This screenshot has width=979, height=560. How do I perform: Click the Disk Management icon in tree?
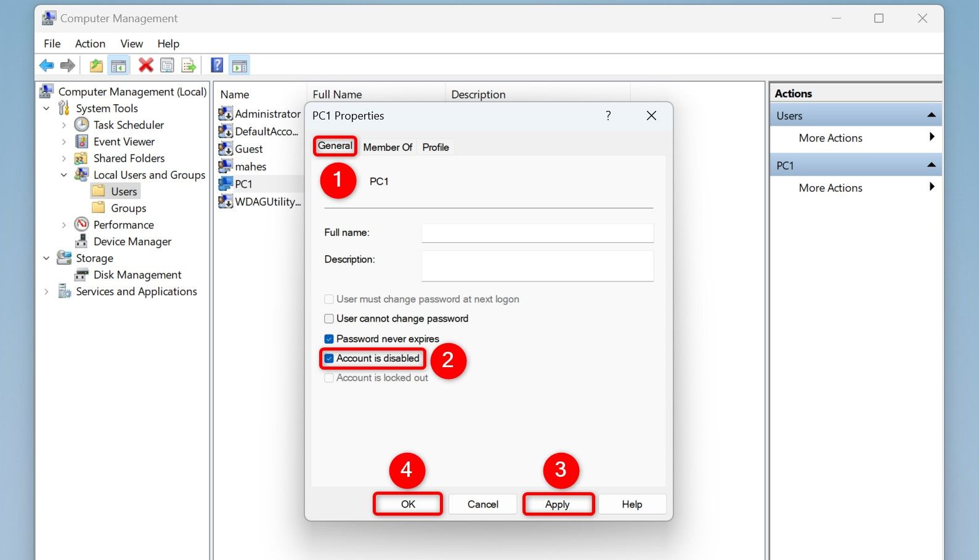pos(81,274)
